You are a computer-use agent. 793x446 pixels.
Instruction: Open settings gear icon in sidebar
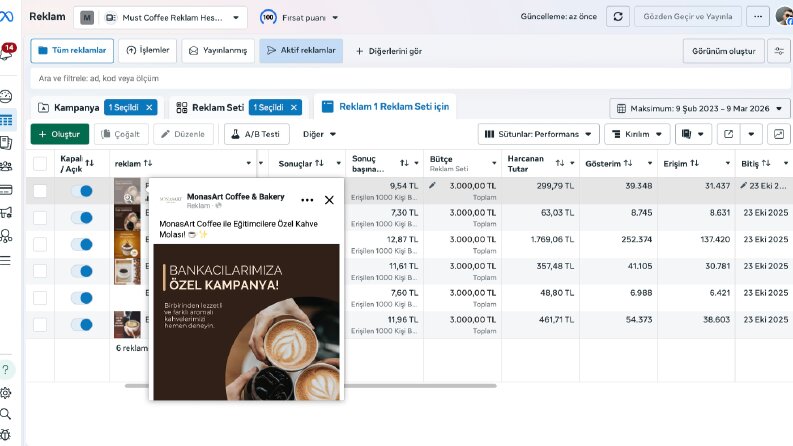6,393
